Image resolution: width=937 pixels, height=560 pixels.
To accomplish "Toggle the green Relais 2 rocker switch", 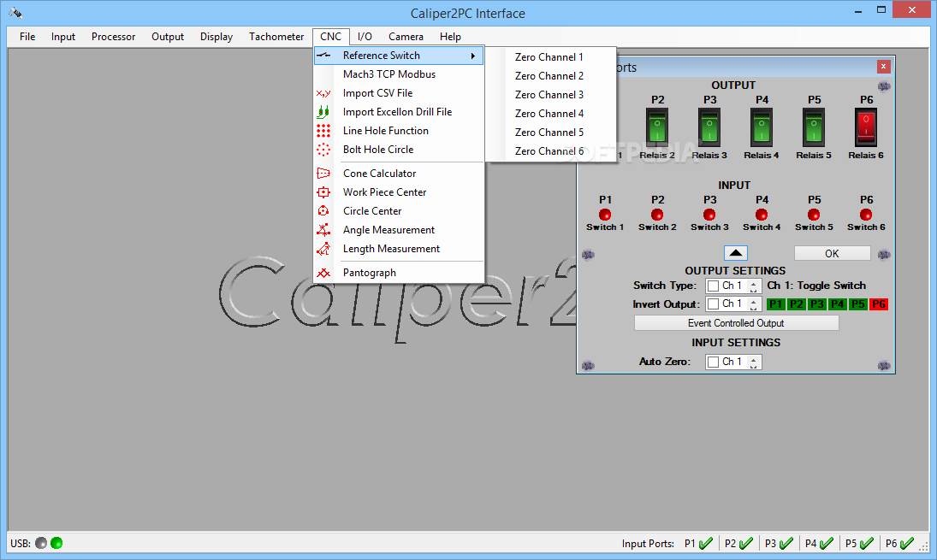I will click(x=657, y=127).
